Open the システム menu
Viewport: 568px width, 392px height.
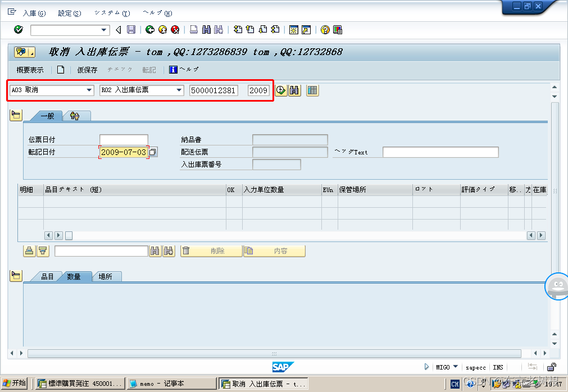coord(112,13)
